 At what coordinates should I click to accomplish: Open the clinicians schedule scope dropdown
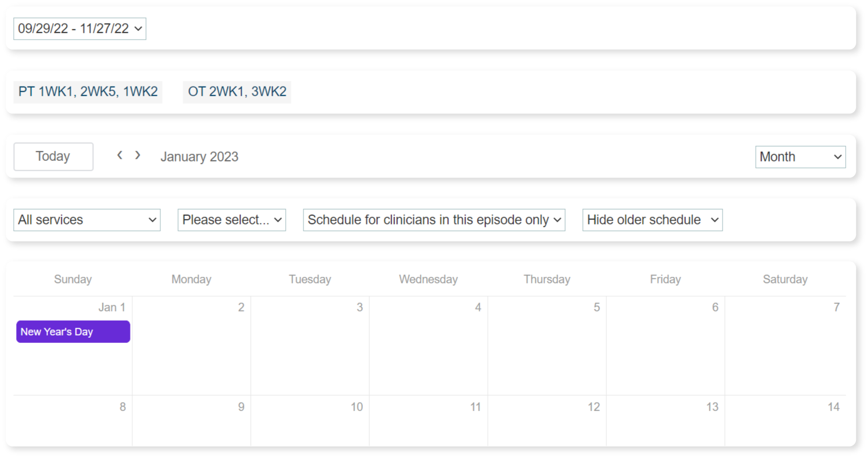433,220
